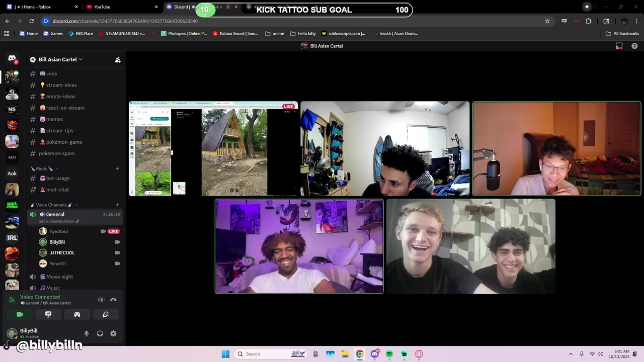Open the Aok server in server list
Screen dimensions: 644x362
click(x=12, y=173)
